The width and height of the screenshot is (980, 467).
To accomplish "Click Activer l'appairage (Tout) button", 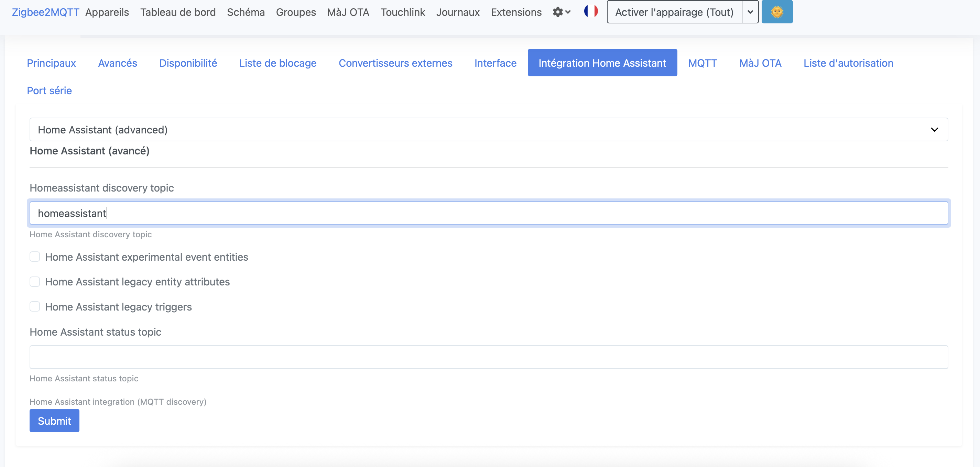I will (x=674, y=12).
